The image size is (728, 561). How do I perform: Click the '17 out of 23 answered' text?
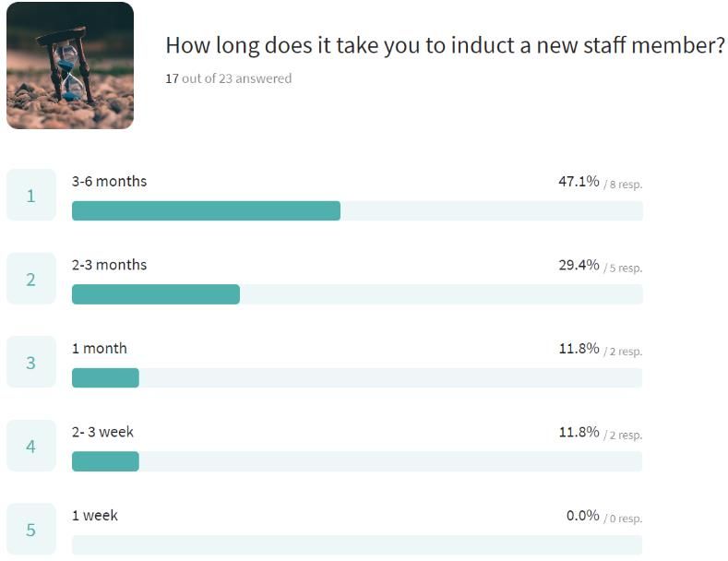pyautogui.click(x=229, y=78)
